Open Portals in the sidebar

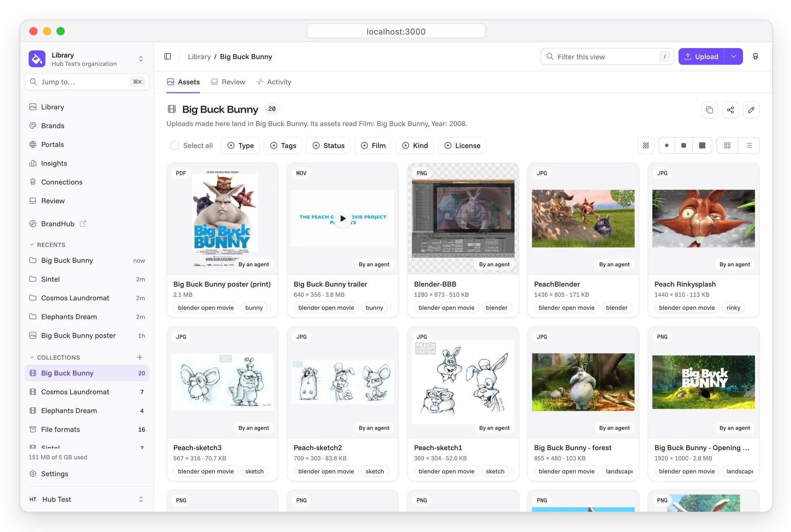[87, 144]
